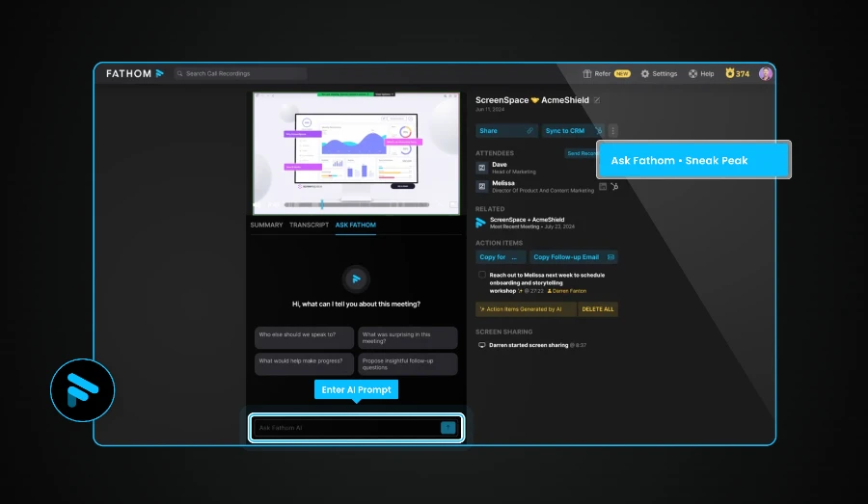Click the Send Recording button near Attendees
This screenshot has width=868, height=504.
(x=581, y=153)
